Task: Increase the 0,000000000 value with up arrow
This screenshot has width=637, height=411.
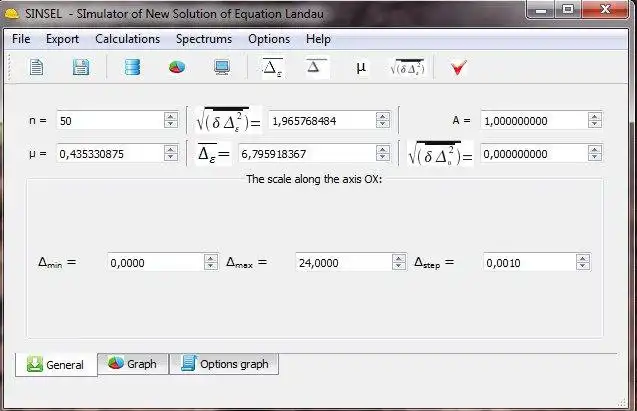Action: pyautogui.click(x=595, y=150)
